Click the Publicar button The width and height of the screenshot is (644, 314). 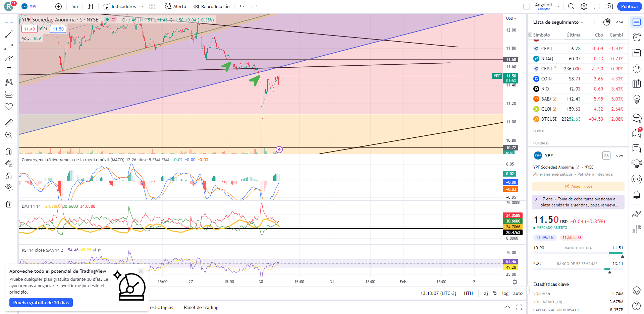tap(630, 6)
